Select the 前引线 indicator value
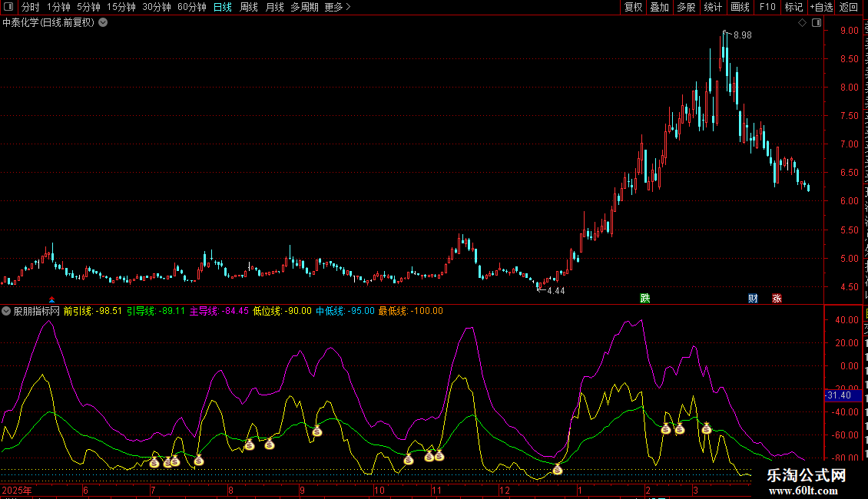The image size is (868, 499). tap(92, 311)
